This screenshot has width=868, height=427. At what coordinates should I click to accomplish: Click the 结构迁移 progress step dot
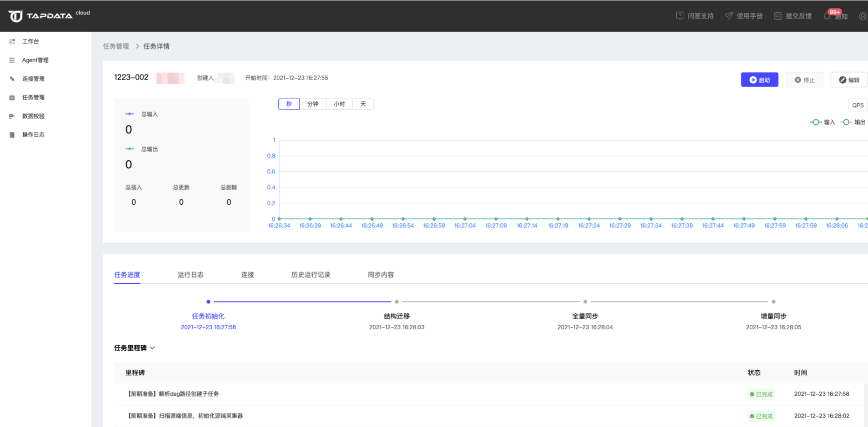(397, 302)
